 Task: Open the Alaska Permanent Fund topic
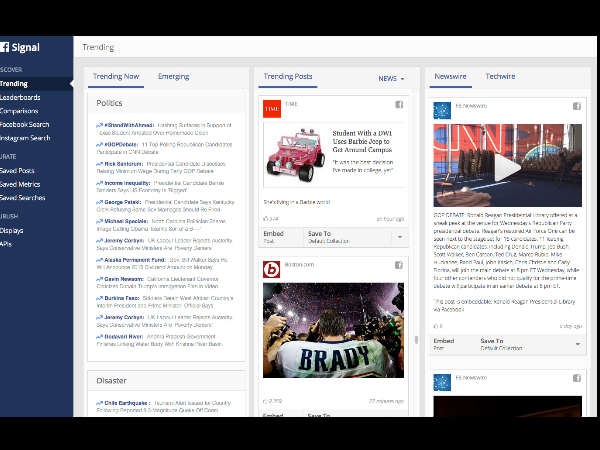(x=135, y=260)
